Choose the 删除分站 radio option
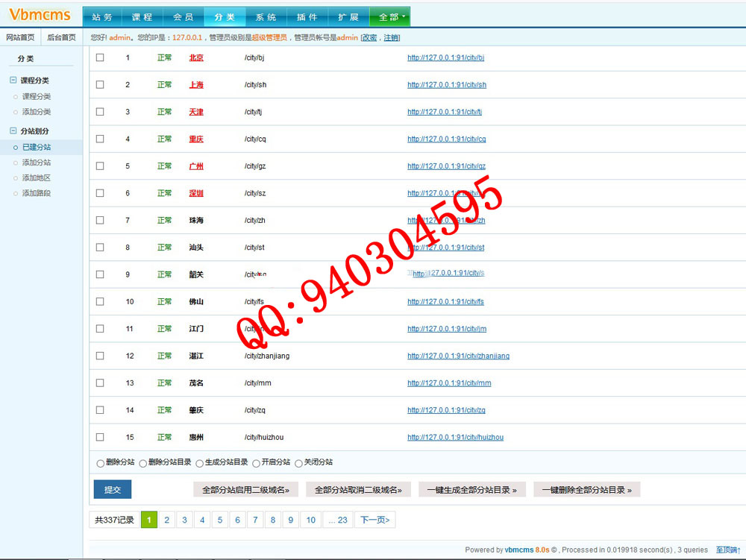The width and height of the screenshot is (746, 560). (101, 463)
